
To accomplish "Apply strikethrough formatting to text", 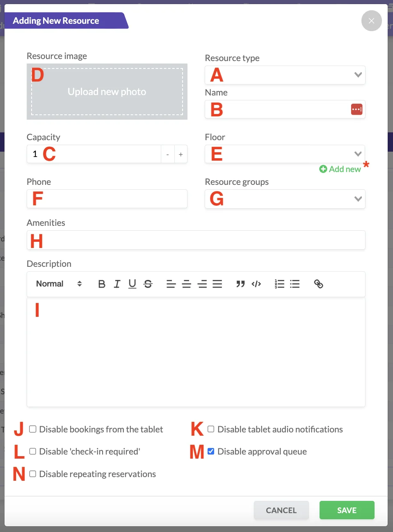I will (148, 284).
